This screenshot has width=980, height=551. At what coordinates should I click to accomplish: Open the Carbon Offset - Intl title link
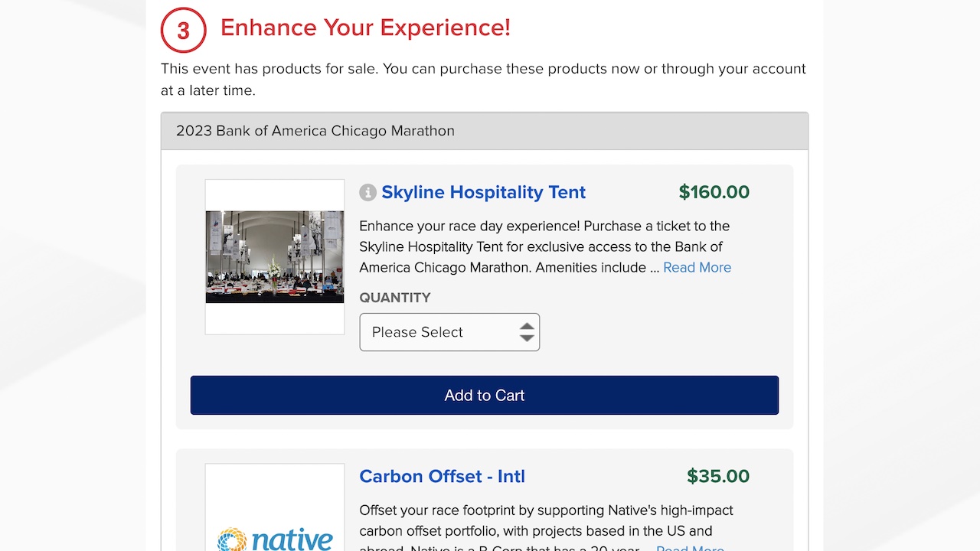tap(443, 476)
